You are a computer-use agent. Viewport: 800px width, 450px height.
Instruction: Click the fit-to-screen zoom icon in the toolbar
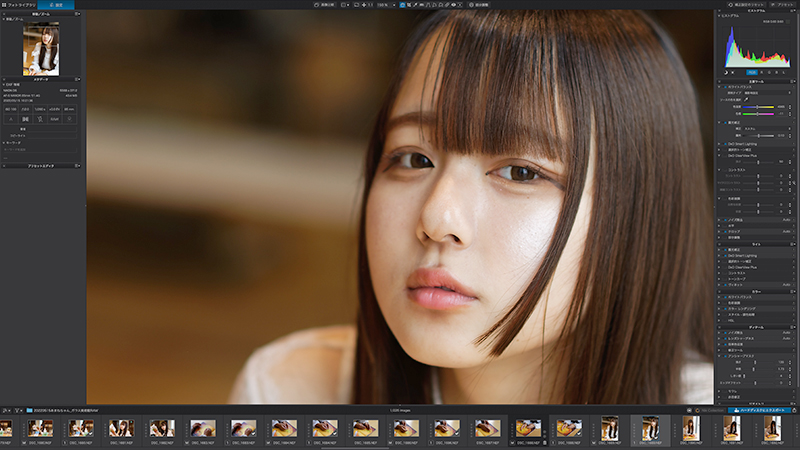coord(357,5)
